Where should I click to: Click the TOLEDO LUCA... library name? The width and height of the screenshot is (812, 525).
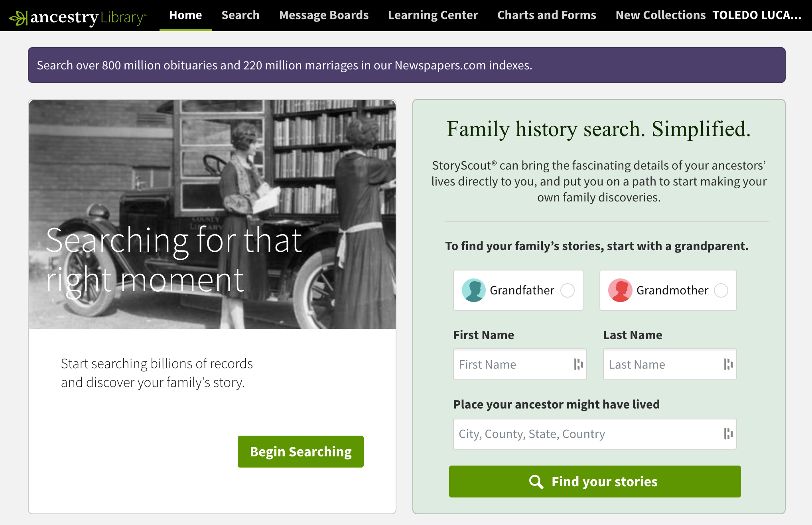tap(757, 15)
